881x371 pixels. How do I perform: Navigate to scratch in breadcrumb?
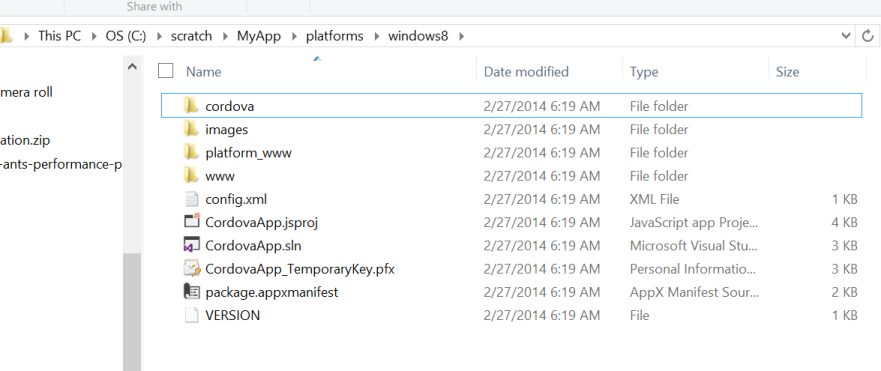(192, 37)
